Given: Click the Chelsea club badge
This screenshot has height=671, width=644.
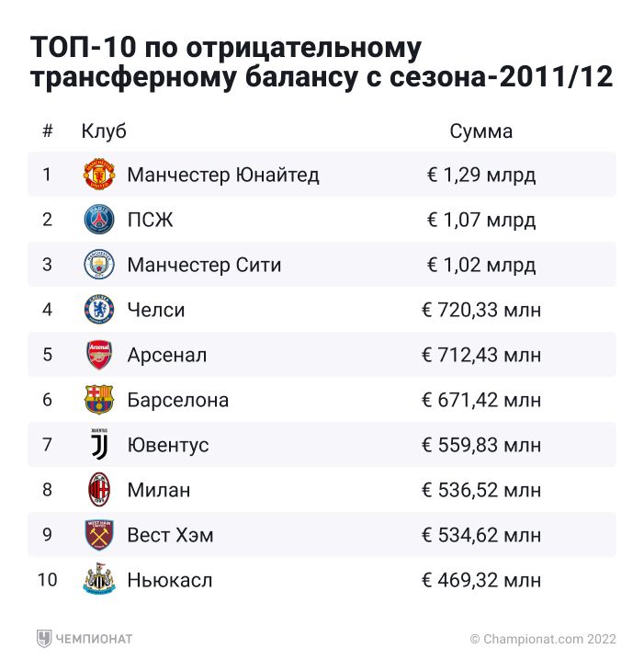Looking at the screenshot, I should (x=99, y=310).
